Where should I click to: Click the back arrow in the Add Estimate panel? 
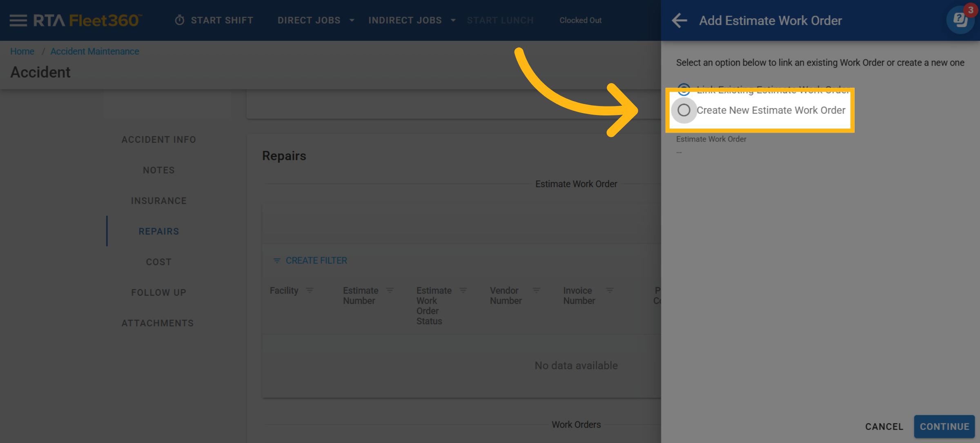tap(679, 20)
